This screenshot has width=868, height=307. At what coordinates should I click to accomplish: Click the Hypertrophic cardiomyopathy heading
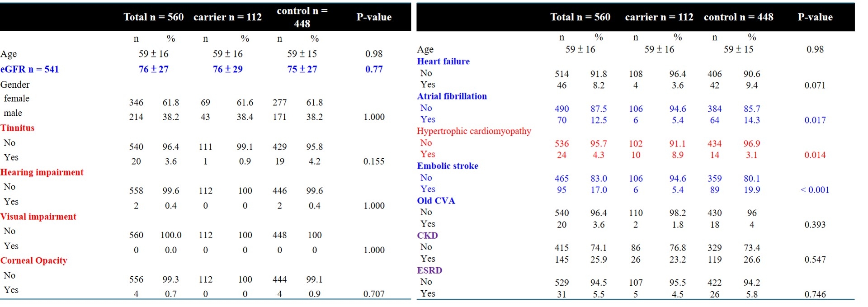[474, 131]
